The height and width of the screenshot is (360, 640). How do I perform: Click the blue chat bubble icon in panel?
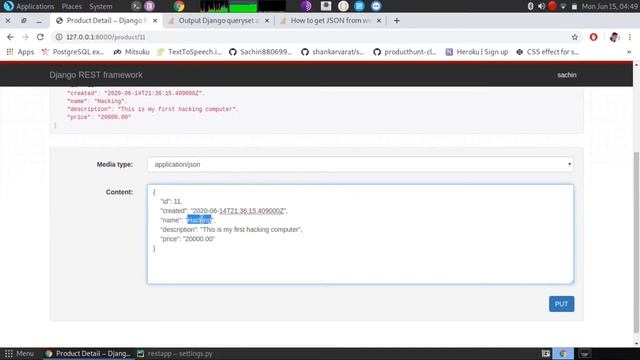pyautogui.click(x=376, y=6)
